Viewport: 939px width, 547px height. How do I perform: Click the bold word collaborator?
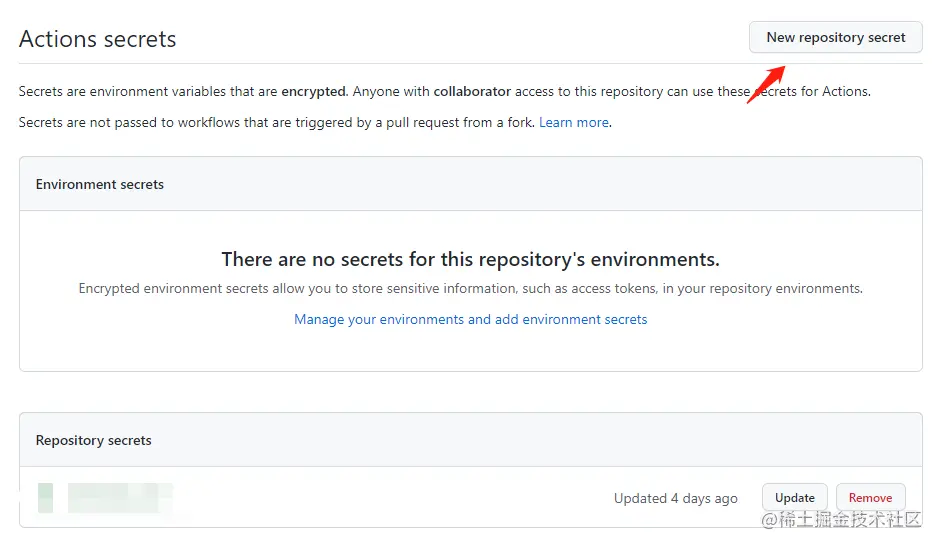tap(472, 91)
